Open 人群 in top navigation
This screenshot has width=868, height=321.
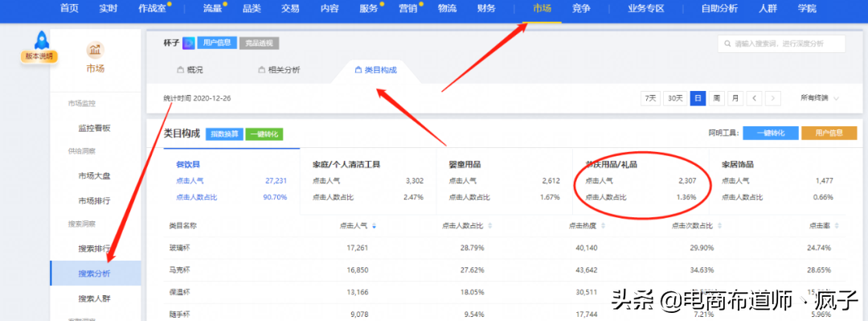click(x=768, y=8)
